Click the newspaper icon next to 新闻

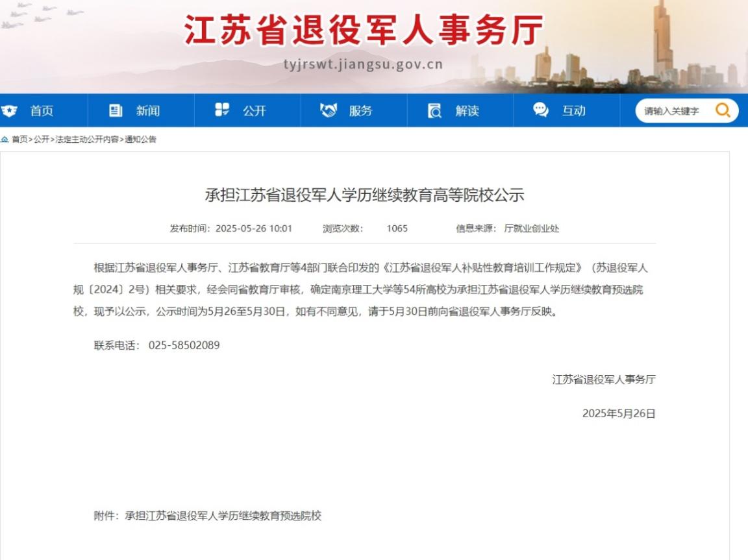pos(116,111)
